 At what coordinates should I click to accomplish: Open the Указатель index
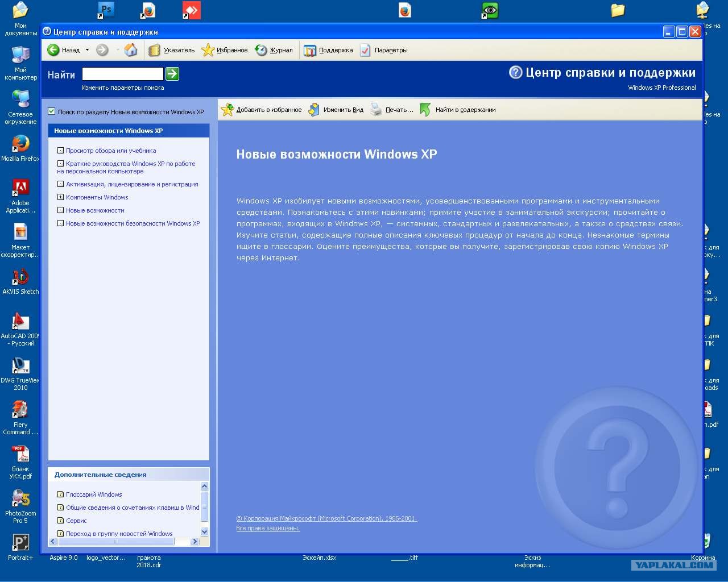coord(171,50)
